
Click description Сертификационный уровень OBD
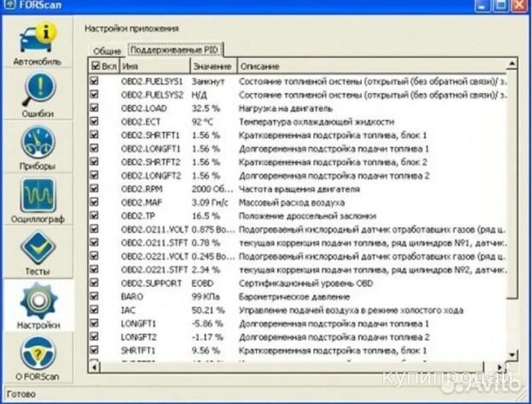click(306, 284)
